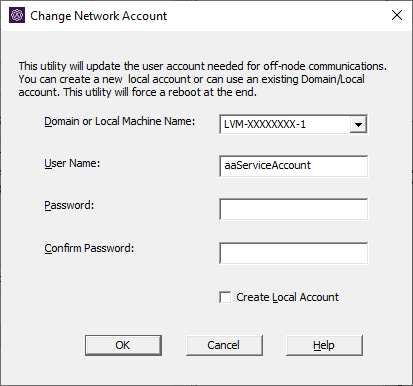Click the Password label

point(69,205)
